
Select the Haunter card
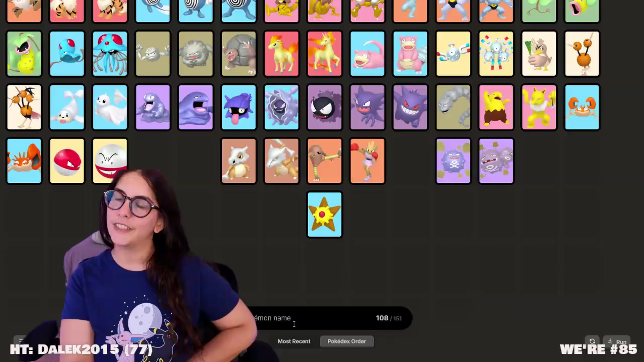click(368, 107)
